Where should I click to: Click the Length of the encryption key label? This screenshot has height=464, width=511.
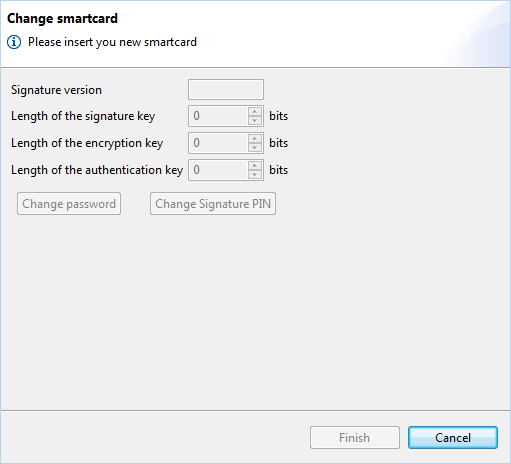coord(87,143)
